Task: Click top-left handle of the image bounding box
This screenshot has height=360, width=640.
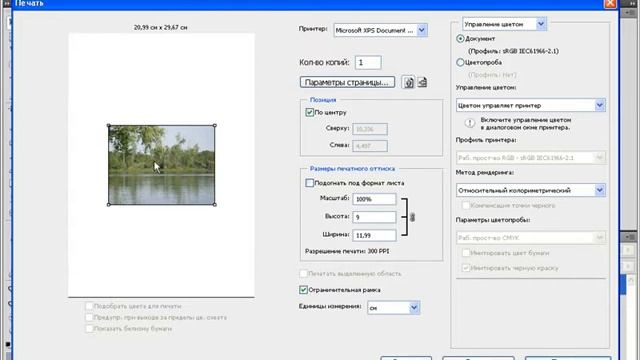Action: [109, 126]
